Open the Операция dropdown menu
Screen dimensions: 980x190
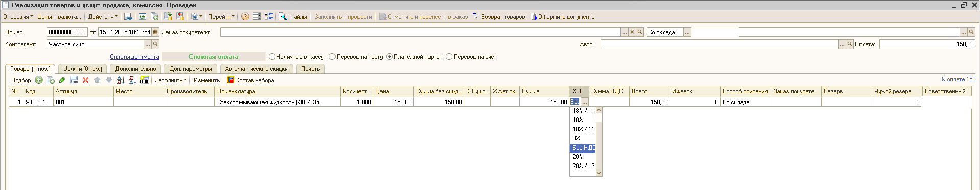18,17
